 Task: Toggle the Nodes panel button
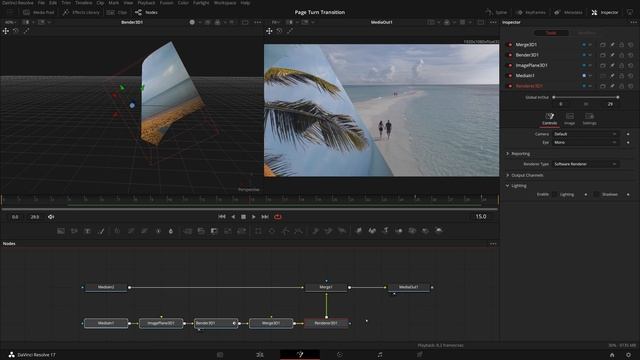click(146, 12)
